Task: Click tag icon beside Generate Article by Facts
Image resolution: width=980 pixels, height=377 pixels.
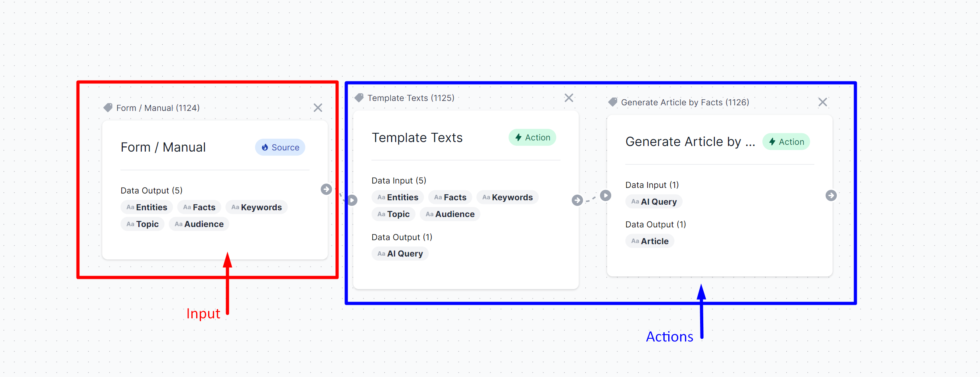Action: point(612,102)
